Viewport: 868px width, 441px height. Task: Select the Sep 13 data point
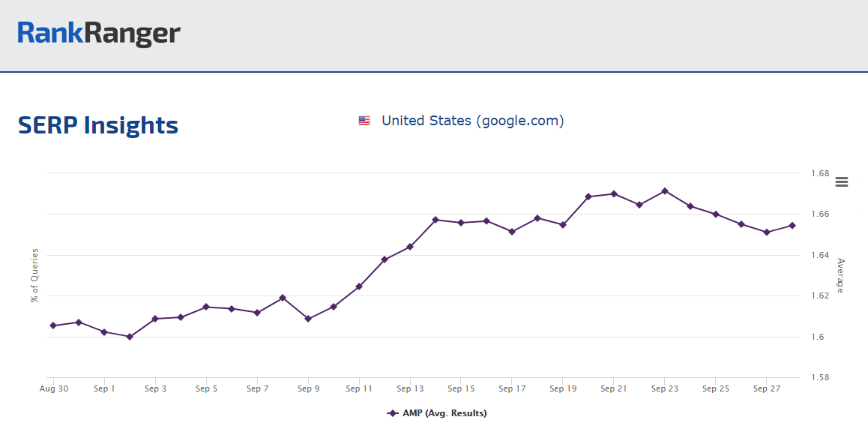coord(410,247)
